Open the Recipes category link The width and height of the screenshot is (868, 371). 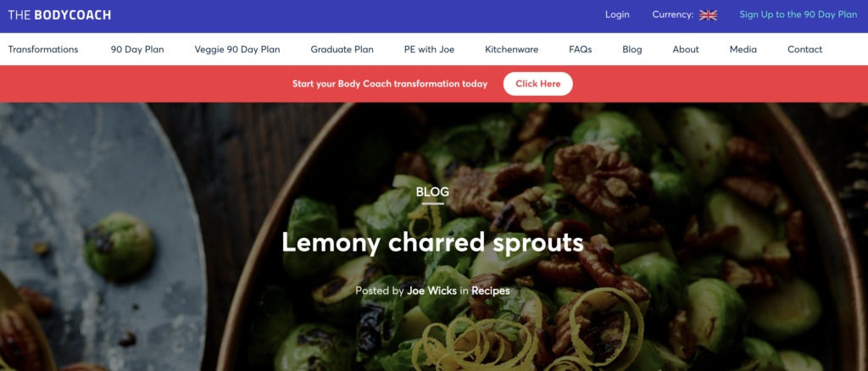491,291
